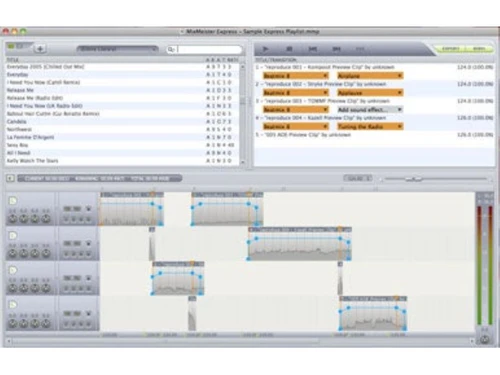Open Beatmix transition dropdown under track 1
The width and height of the screenshot is (500, 375).
[x=296, y=76]
